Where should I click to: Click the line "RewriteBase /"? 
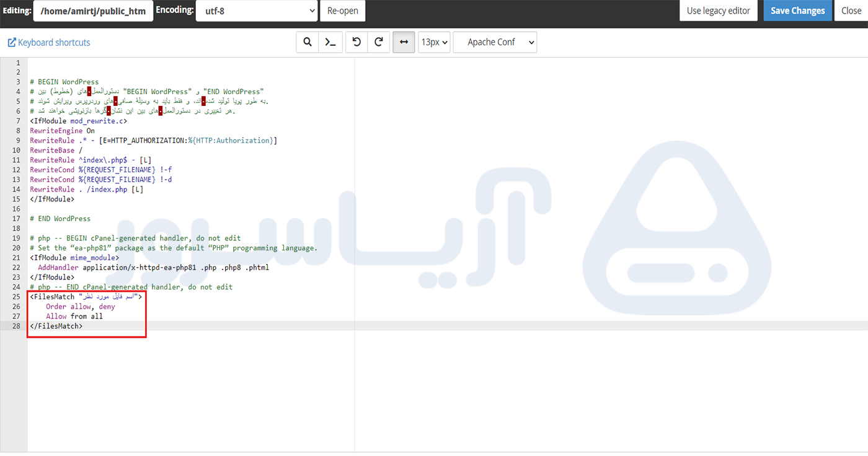point(56,151)
